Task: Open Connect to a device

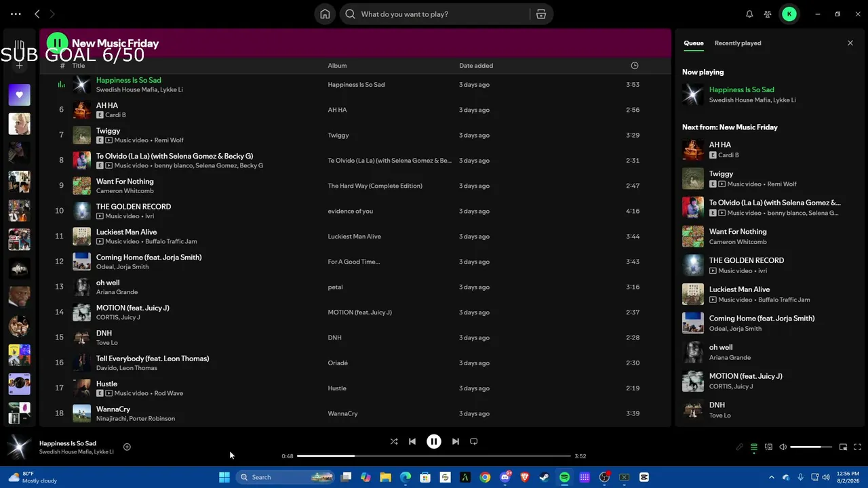Action: (768, 447)
